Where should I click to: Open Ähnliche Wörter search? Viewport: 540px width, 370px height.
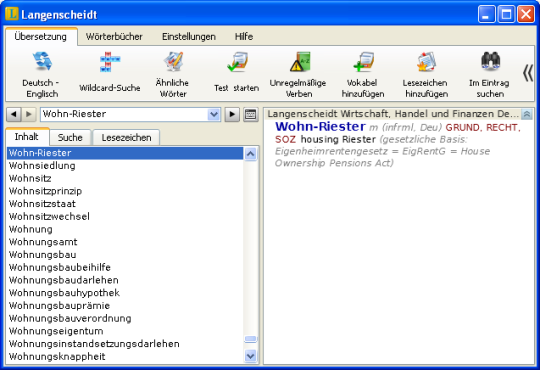(x=173, y=75)
